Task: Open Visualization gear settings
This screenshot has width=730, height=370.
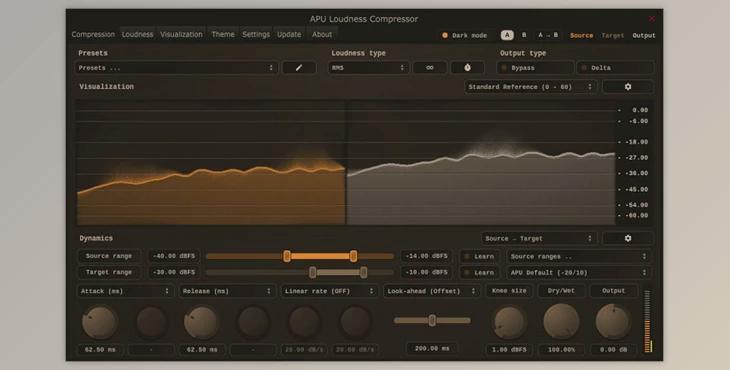Action: pyautogui.click(x=628, y=87)
